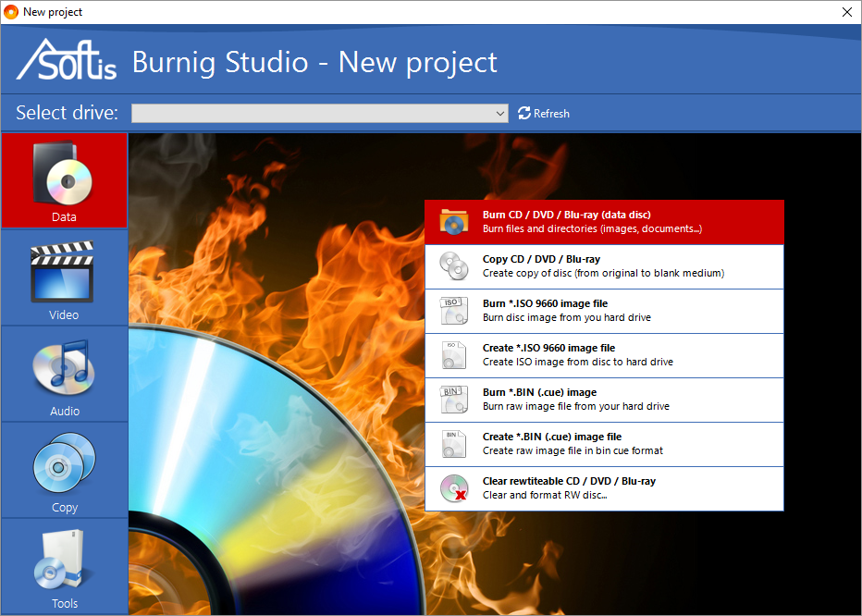
Task: Click the Refresh drives icon
Action: click(524, 113)
